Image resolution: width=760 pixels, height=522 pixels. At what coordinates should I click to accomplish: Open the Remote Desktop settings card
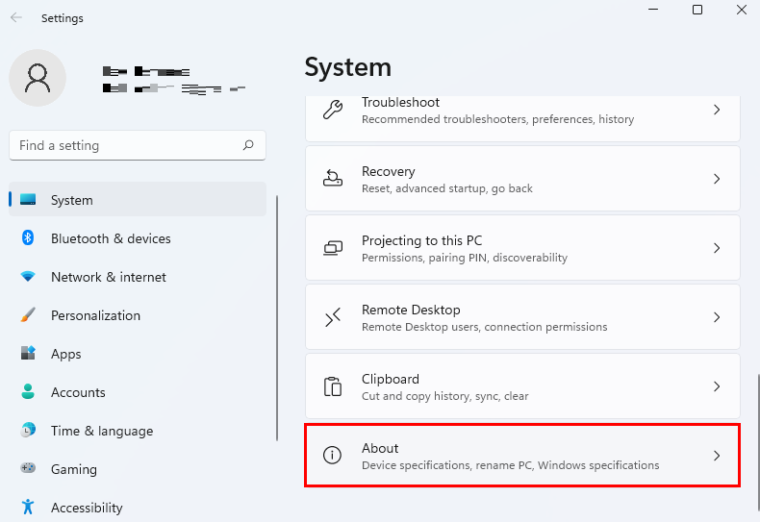click(x=522, y=317)
